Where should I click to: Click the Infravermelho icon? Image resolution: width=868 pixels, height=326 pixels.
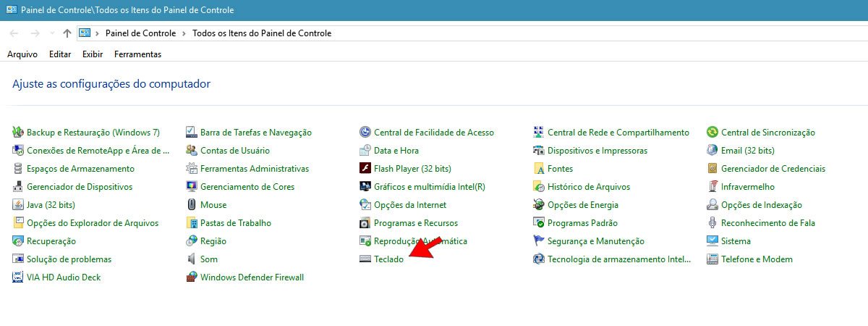coord(712,187)
